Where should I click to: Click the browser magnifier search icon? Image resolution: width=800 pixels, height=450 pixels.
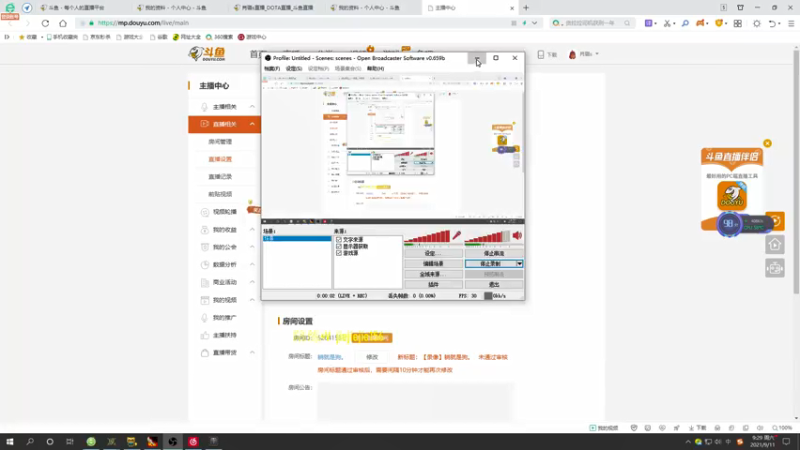685,23
